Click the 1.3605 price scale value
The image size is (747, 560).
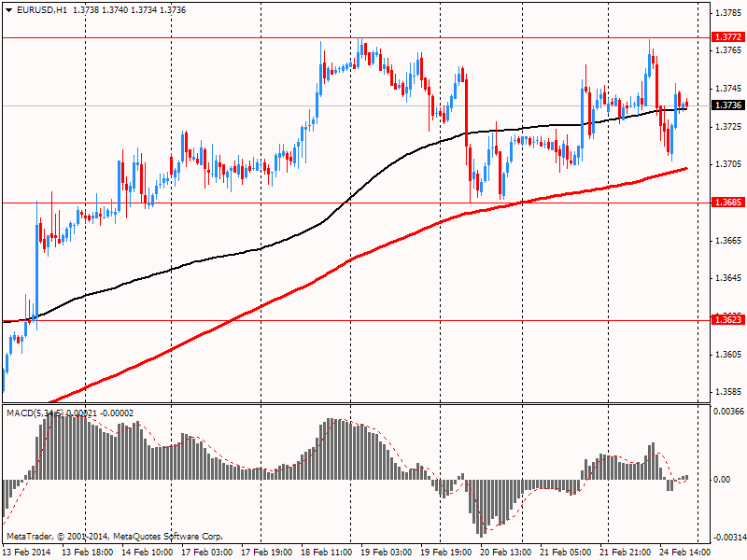coord(728,354)
